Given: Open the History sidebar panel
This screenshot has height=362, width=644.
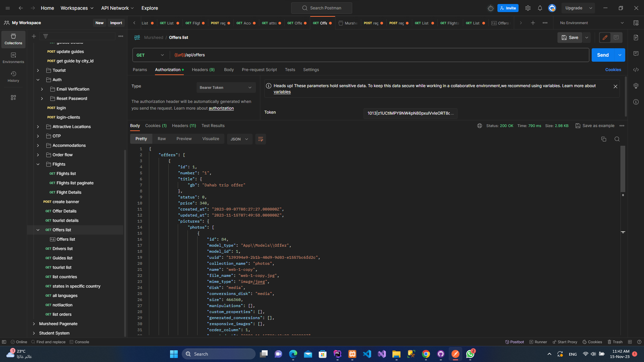Looking at the screenshot, I should (13, 76).
